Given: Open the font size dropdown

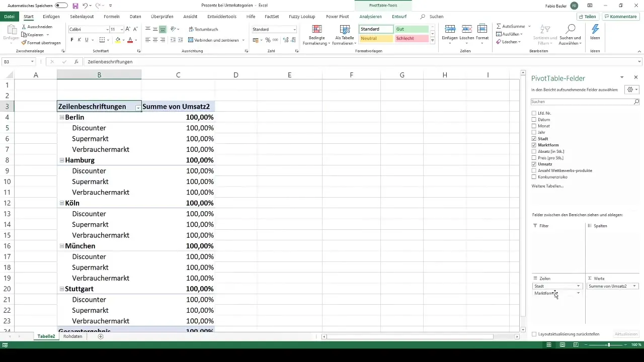Looking at the screenshot, I should click(x=122, y=30).
